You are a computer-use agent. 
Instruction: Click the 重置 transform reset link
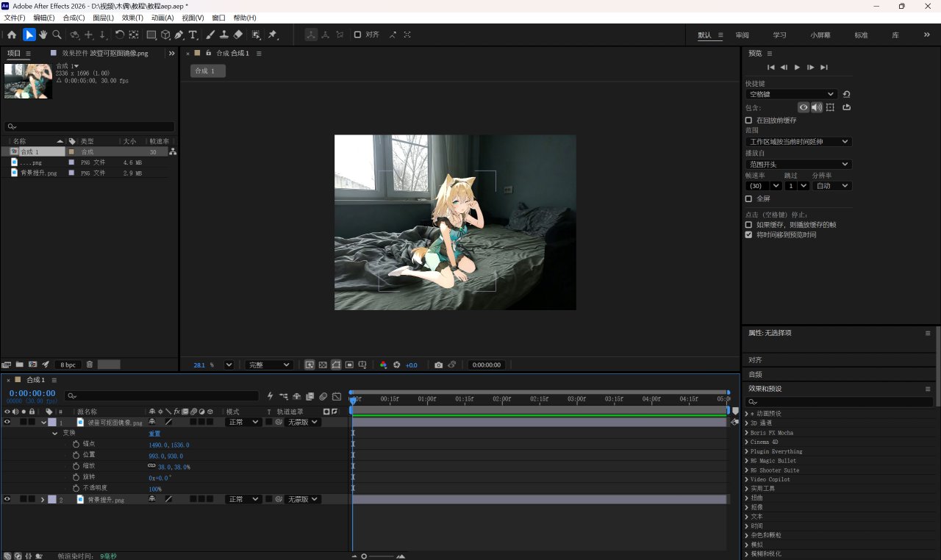tap(154, 434)
